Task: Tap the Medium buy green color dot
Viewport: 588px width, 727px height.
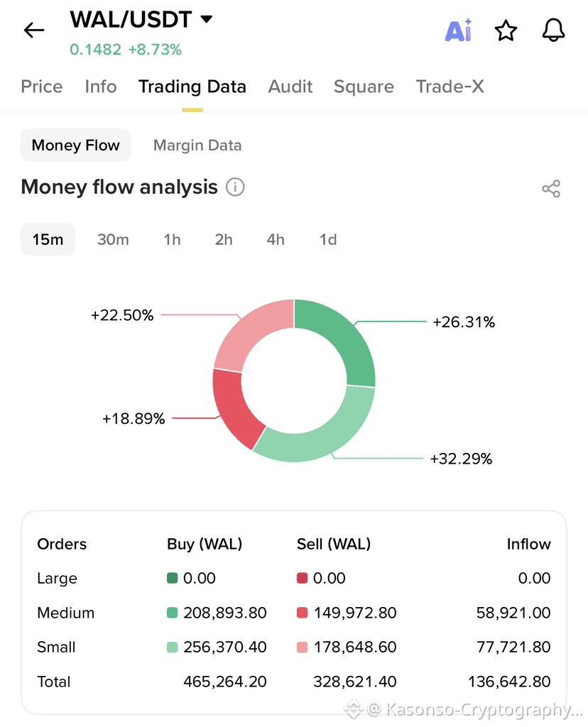Action: click(x=173, y=613)
